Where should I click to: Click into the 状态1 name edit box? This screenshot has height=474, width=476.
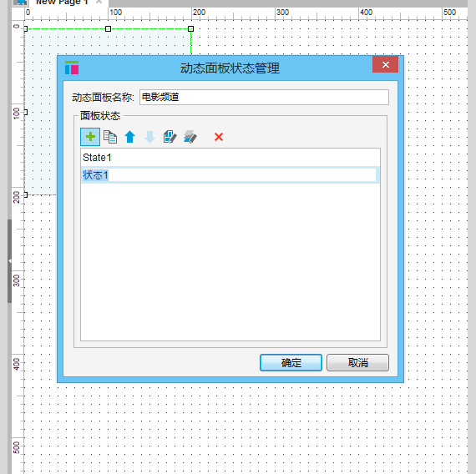click(229, 175)
